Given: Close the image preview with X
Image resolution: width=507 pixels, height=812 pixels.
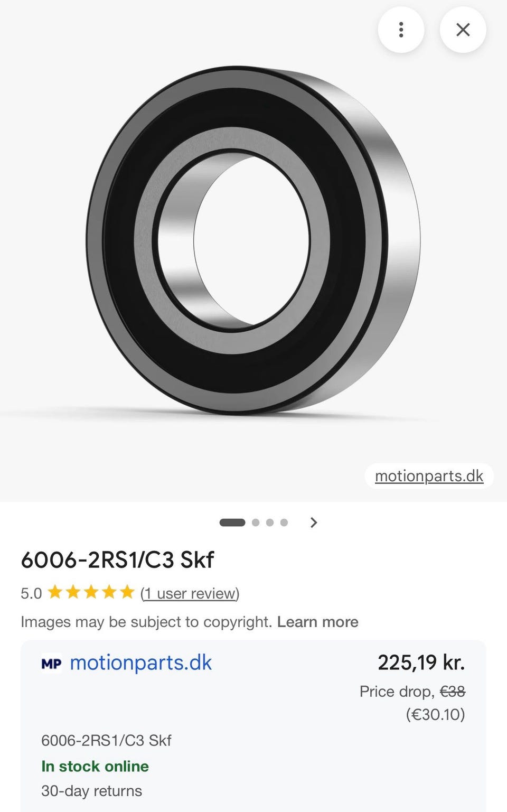Looking at the screenshot, I should 463,30.
